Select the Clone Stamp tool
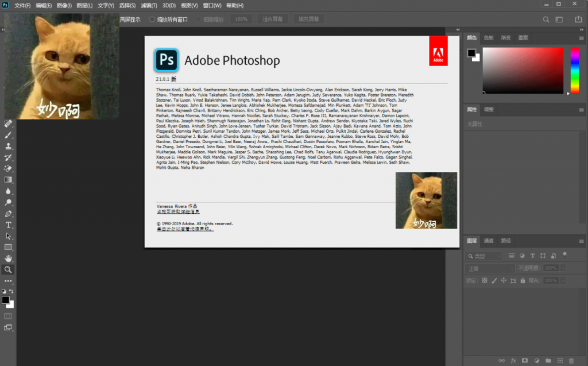Viewport: 588px width, 366px height. (8, 146)
